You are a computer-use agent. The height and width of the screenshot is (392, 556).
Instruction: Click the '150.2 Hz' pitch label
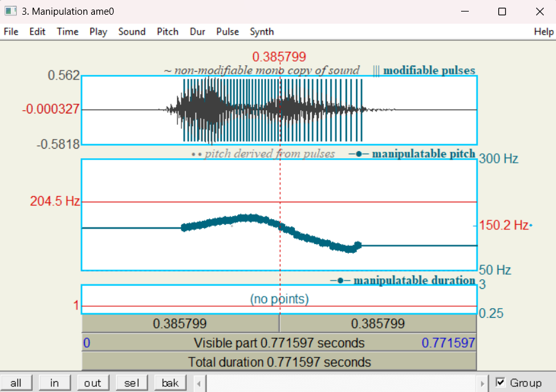coord(504,225)
